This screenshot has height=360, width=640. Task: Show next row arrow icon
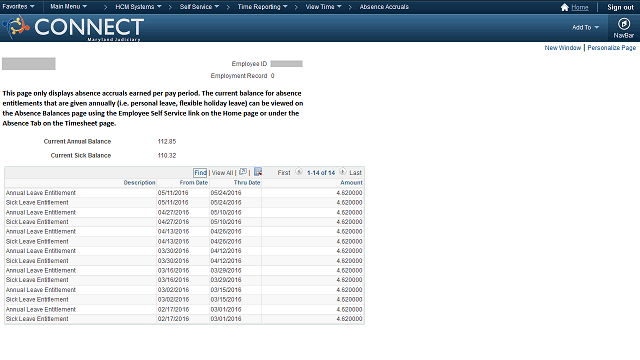342,172
